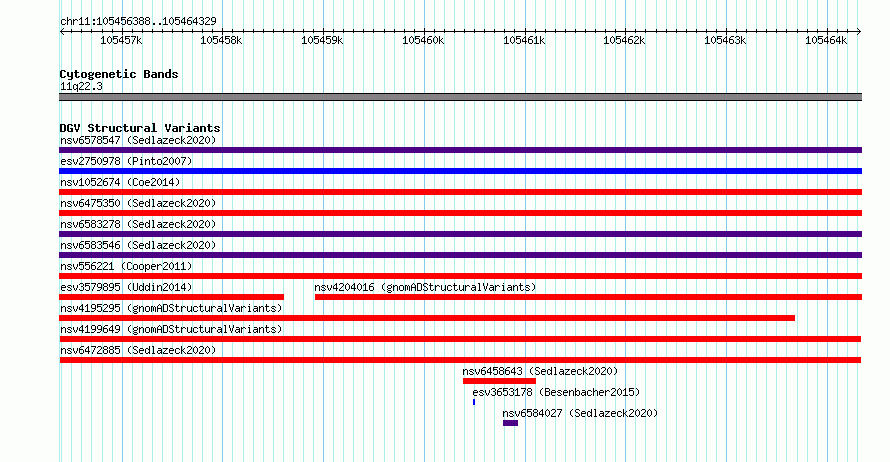Screen dimensions: 890x462
Task: Click the DGV Structural Variants track title
Action: (x=140, y=128)
